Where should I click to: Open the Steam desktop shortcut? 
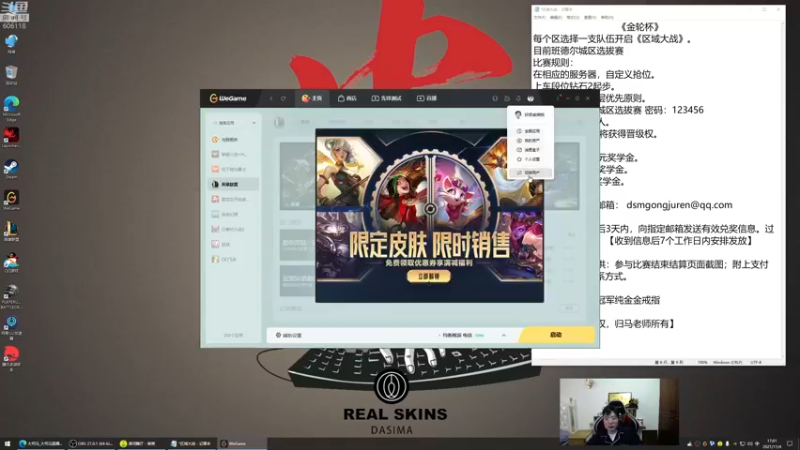[11, 169]
